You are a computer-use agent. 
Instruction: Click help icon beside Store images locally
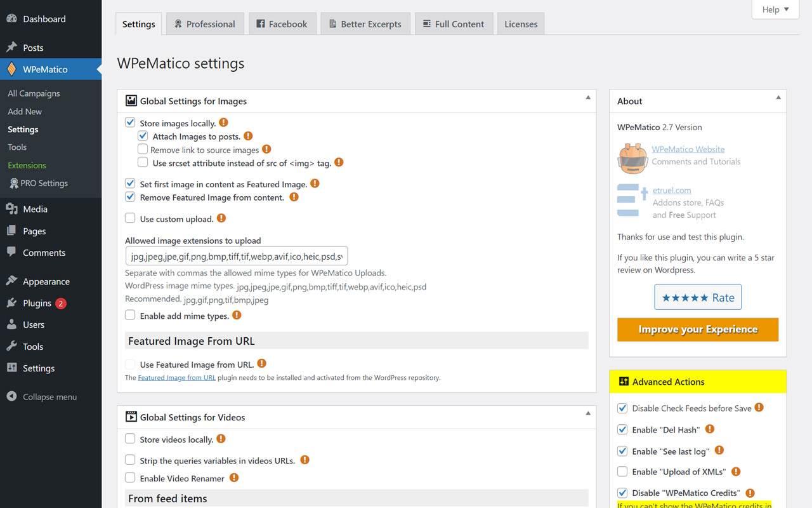[223, 123]
